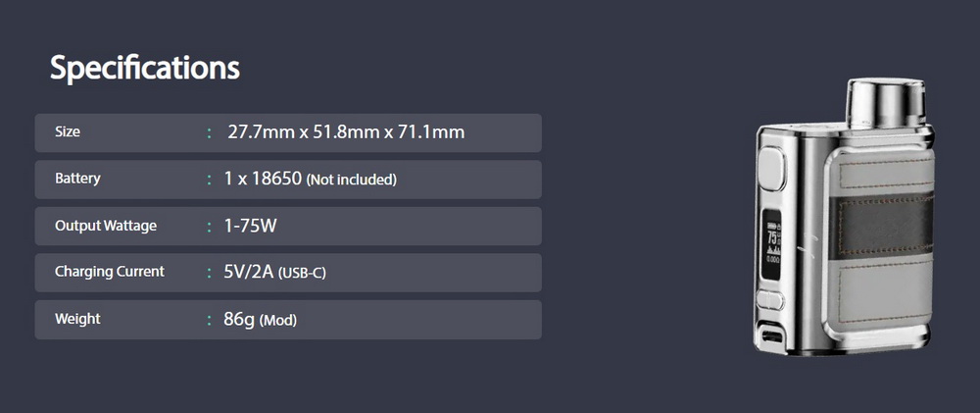Image resolution: width=980 pixels, height=413 pixels.
Task: Click the device's OLED display screen
Action: tap(772, 242)
